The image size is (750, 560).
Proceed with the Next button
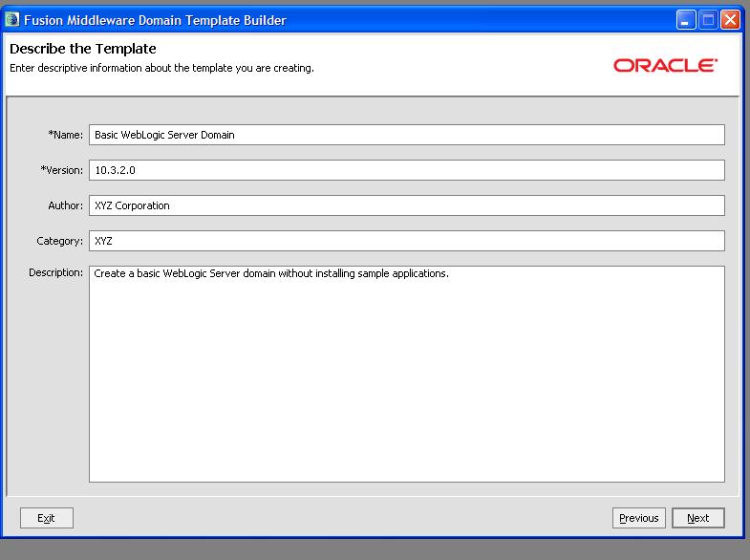(697, 518)
